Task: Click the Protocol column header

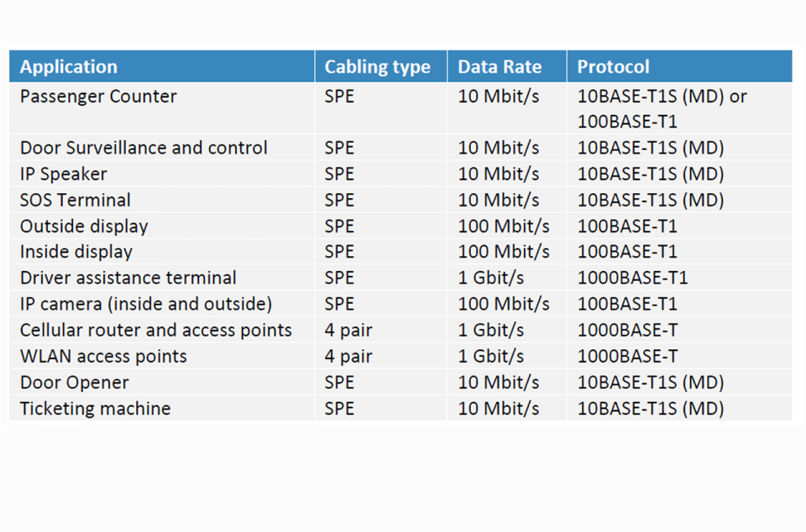Action: point(613,67)
